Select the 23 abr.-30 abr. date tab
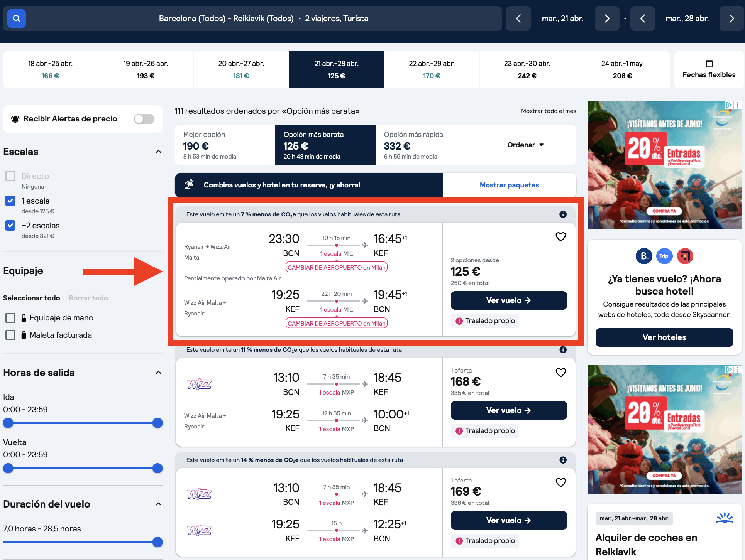 point(527,70)
